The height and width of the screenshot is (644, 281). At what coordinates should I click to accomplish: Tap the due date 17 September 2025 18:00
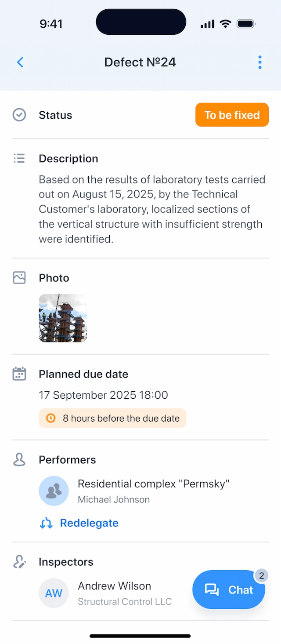103,395
